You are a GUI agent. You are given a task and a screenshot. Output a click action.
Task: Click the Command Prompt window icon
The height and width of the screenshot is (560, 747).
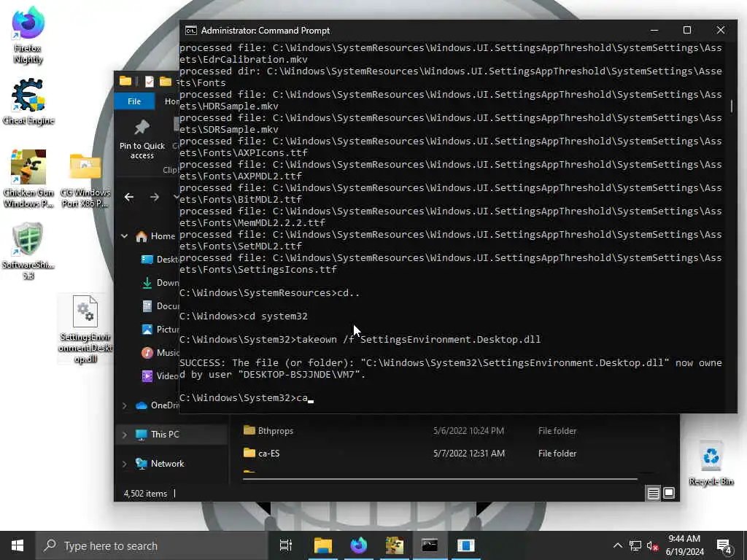[x=191, y=31]
